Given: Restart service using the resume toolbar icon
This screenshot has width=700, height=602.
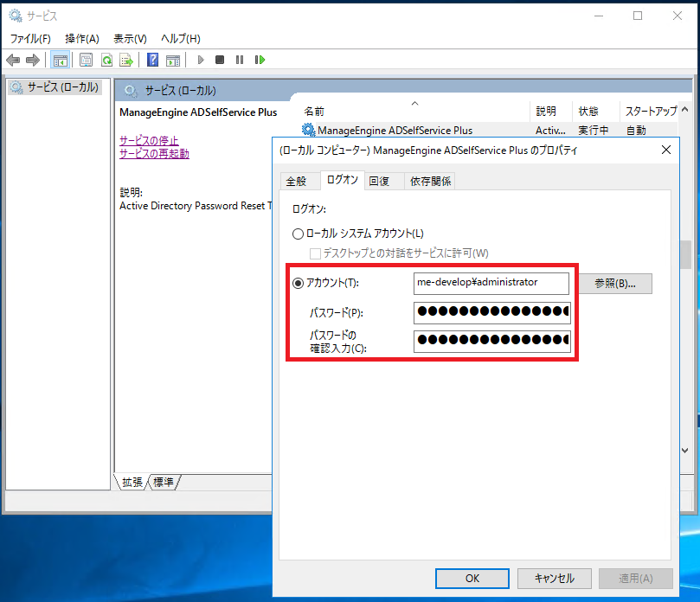Looking at the screenshot, I should point(260,60).
